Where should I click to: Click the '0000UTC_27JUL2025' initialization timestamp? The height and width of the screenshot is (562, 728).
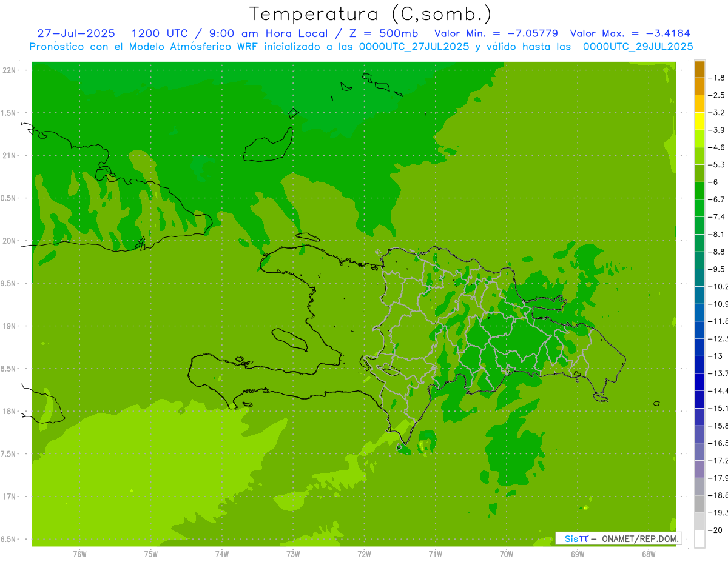point(414,47)
